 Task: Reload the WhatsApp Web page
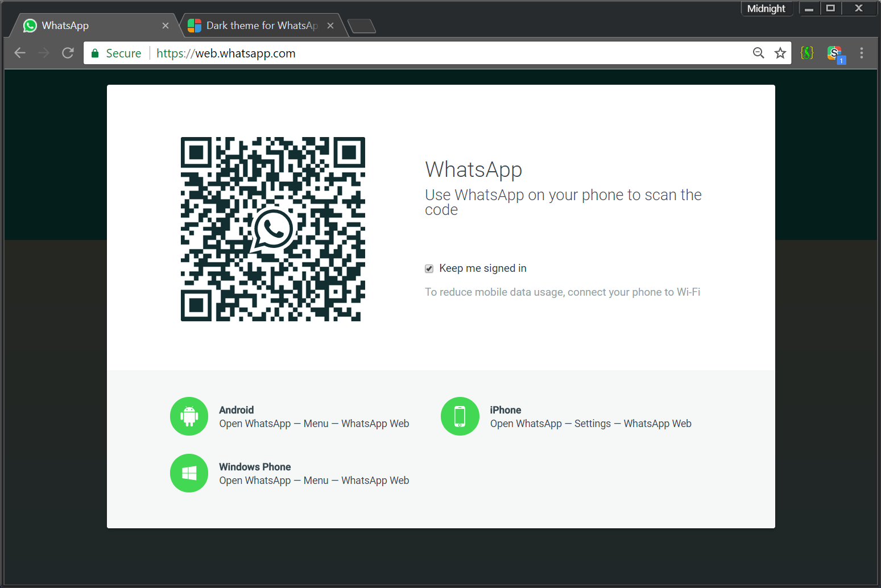[x=68, y=53]
